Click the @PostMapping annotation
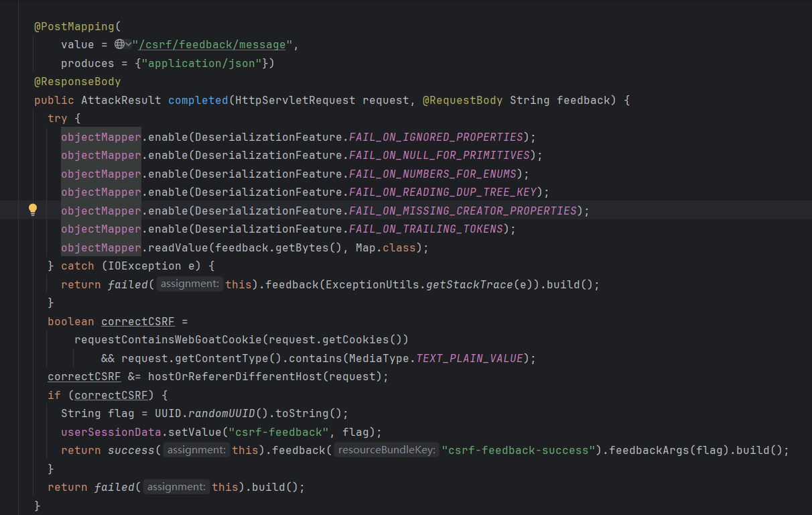Viewport: 812px width, 515px height. pyautogui.click(x=74, y=27)
